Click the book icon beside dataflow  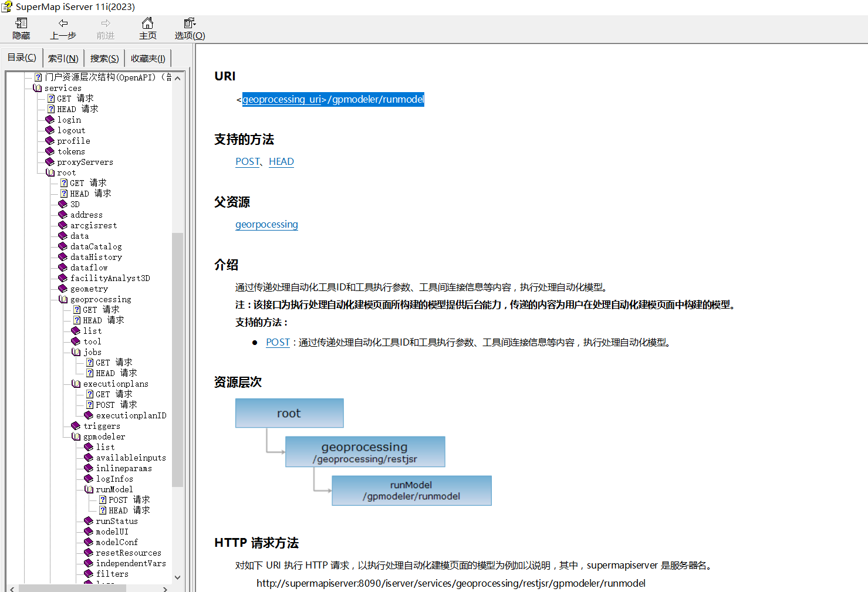(63, 268)
